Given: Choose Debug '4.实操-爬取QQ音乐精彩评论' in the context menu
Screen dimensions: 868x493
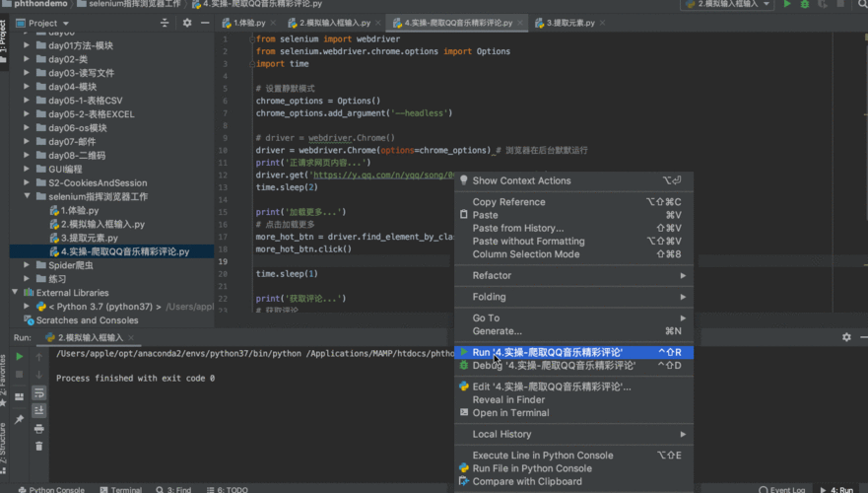Looking at the screenshot, I should pos(573,366).
